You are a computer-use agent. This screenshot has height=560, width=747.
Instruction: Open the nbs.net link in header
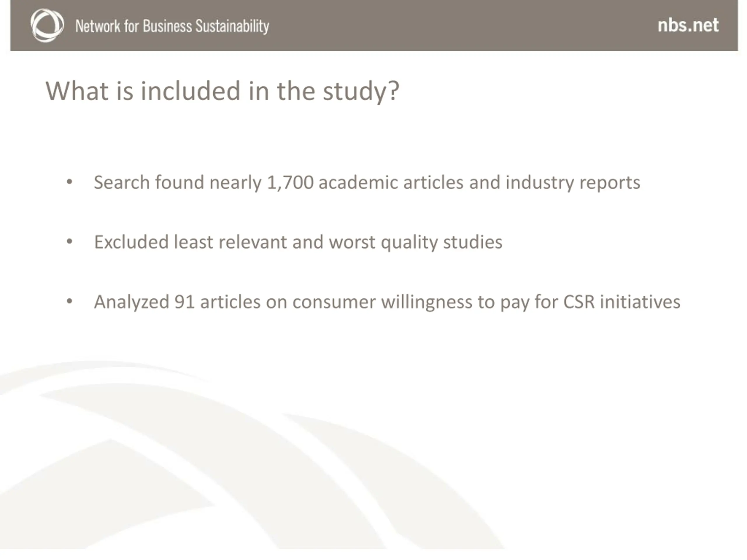click(688, 25)
